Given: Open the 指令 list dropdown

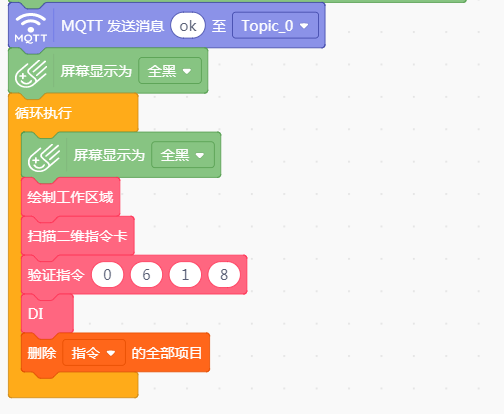Looking at the screenshot, I should coord(94,353).
